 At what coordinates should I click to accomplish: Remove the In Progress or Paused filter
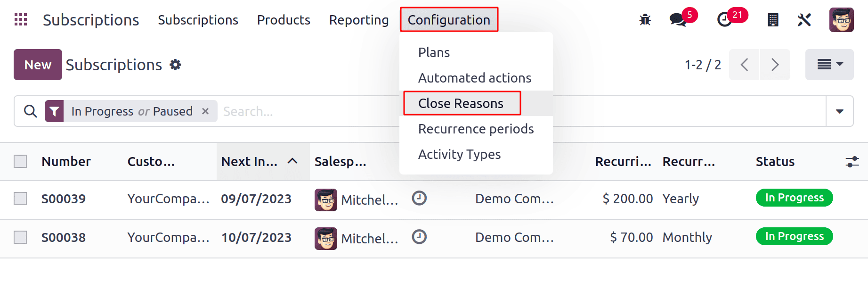click(x=205, y=111)
